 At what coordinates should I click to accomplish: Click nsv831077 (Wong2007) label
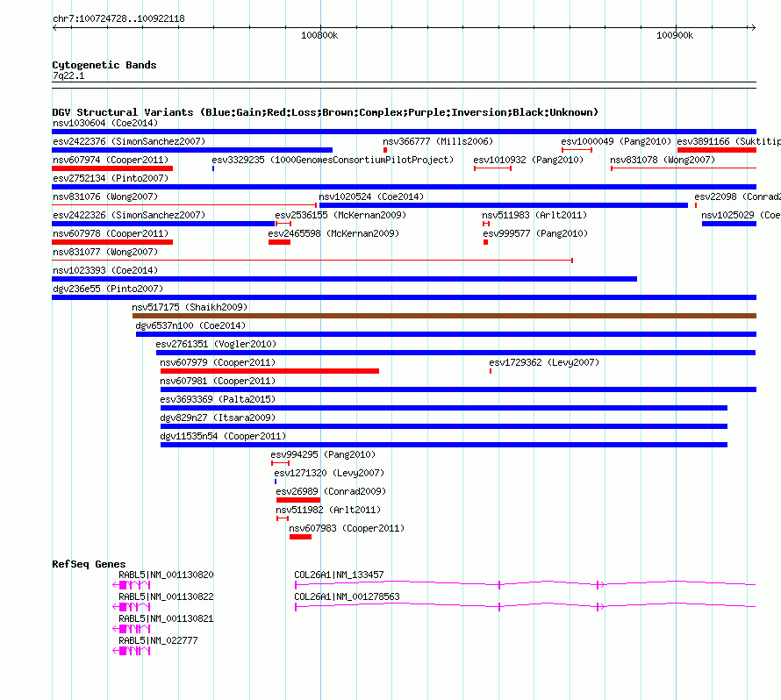click(x=105, y=252)
